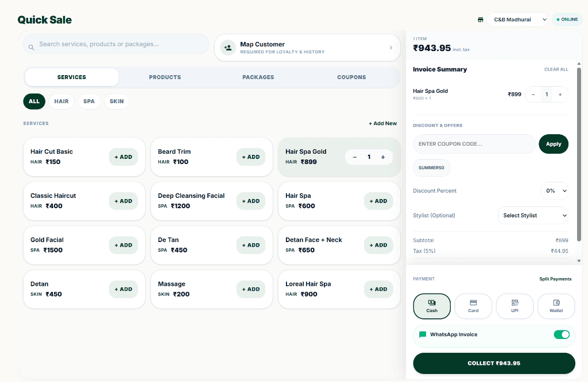This screenshot has width=588, height=382.
Task: Open Split Payments link
Action: [555, 279]
